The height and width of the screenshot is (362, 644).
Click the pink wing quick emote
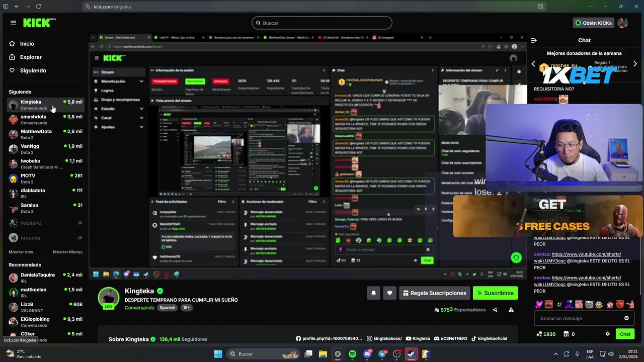539,304
